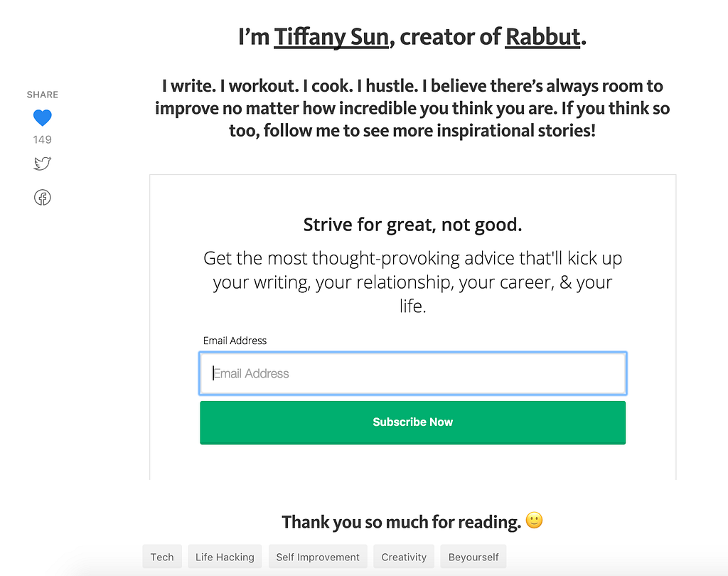Click the smiley emoji after the thank-you text
This screenshot has width=728, height=576.
coord(534,521)
